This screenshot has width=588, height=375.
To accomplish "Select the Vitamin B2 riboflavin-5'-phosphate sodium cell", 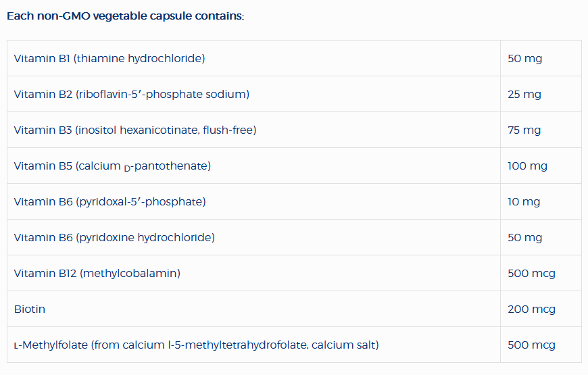I will pos(132,95).
